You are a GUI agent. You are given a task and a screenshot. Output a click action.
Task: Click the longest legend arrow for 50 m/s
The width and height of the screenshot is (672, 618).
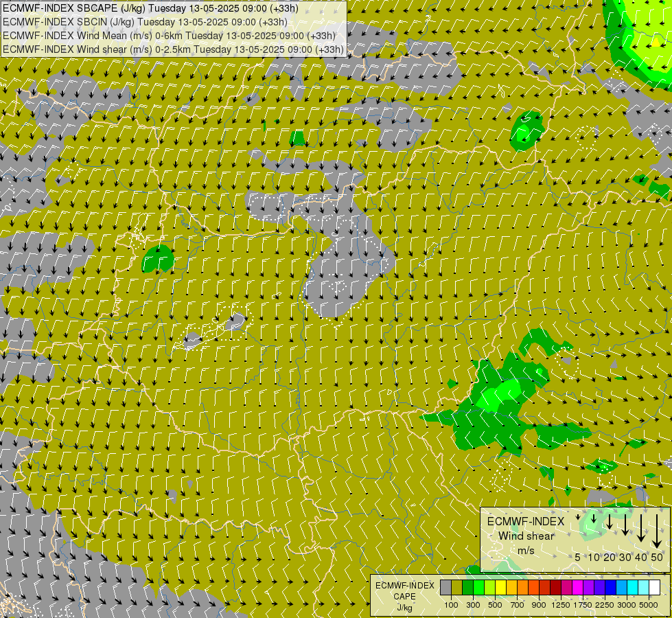[657, 531]
